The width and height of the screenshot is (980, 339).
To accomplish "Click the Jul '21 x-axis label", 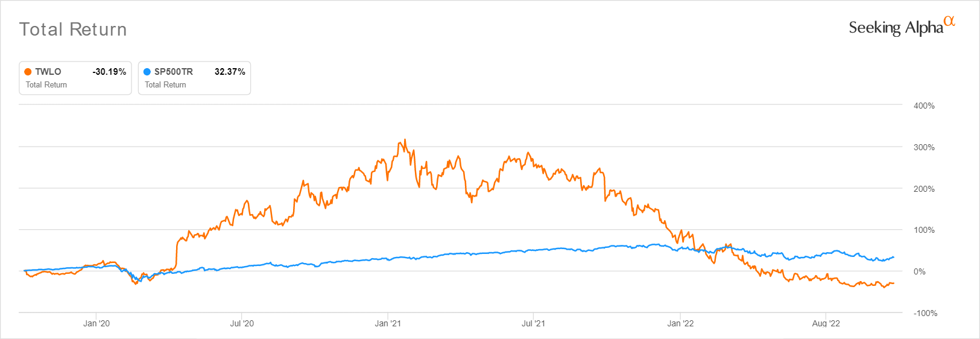I will [533, 323].
